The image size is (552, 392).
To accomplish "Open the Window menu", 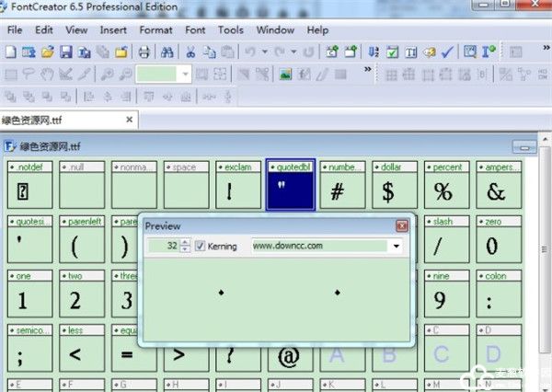I will point(275,30).
